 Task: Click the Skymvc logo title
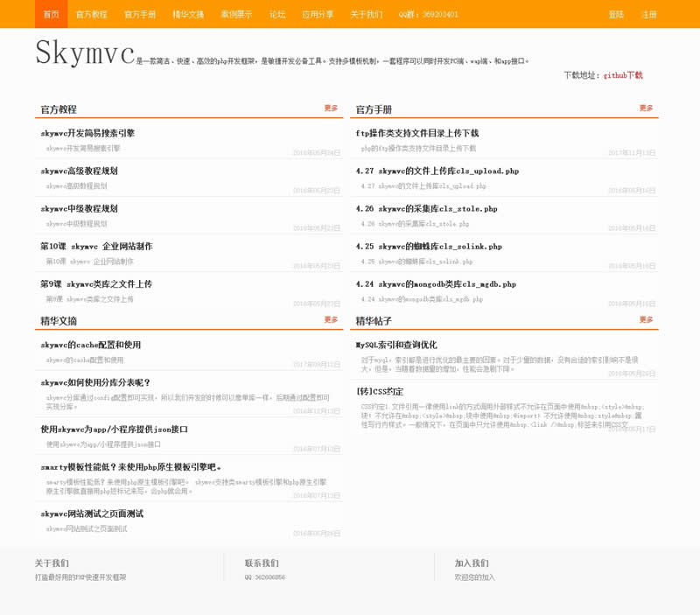point(85,52)
